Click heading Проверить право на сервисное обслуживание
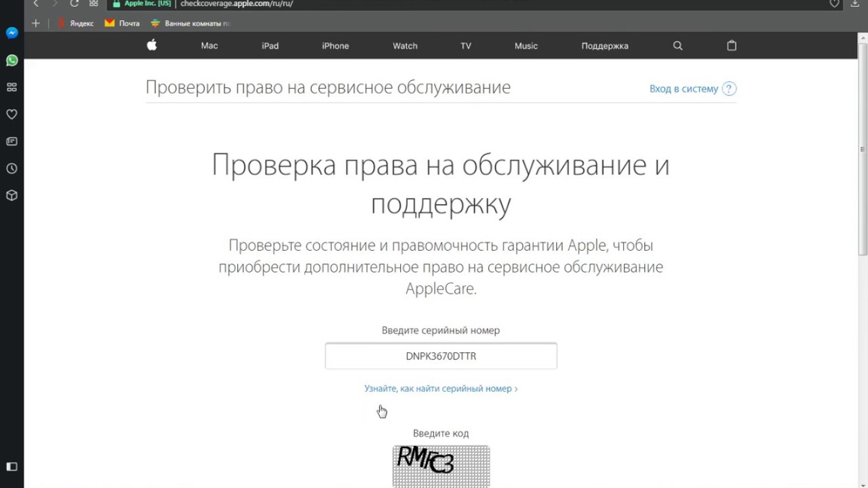Screen dimensions: 868x488 (x=328, y=87)
